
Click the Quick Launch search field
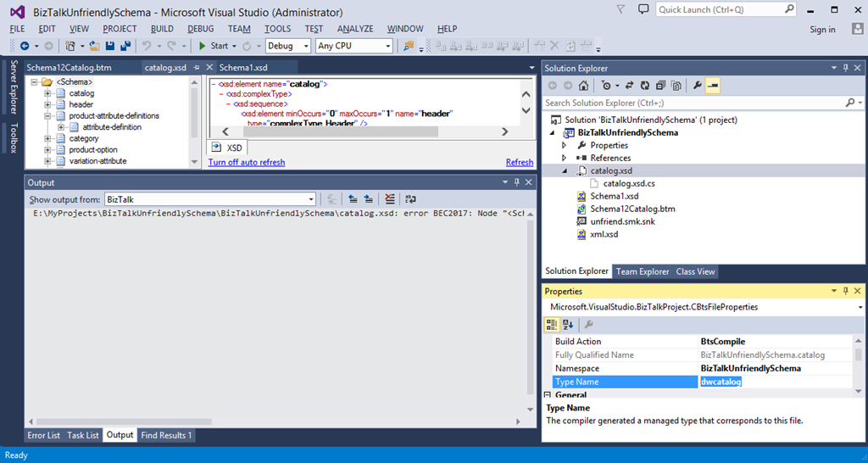pyautogui.click(x=726, y=10)
